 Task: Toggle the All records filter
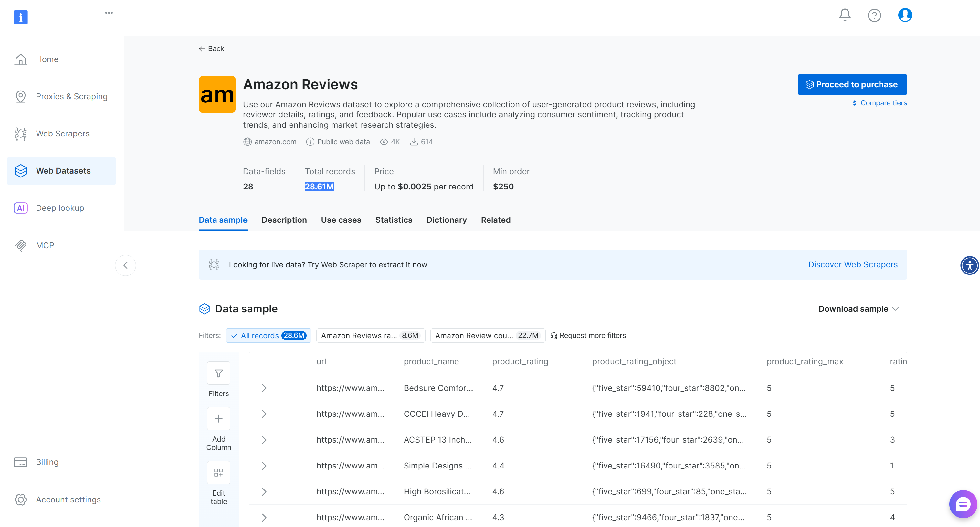click(x=269, y=336)
